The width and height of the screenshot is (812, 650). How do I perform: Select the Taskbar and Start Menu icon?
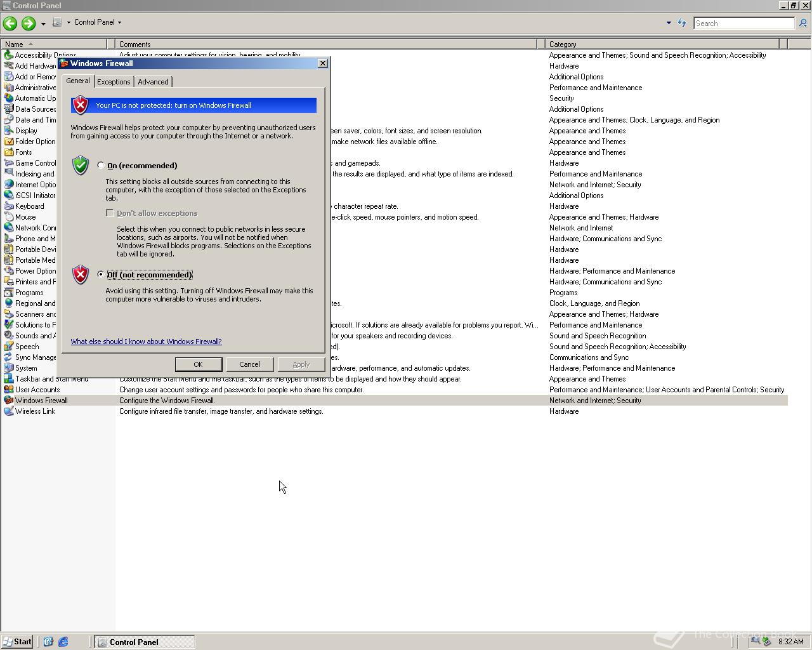tap(9, 379)
